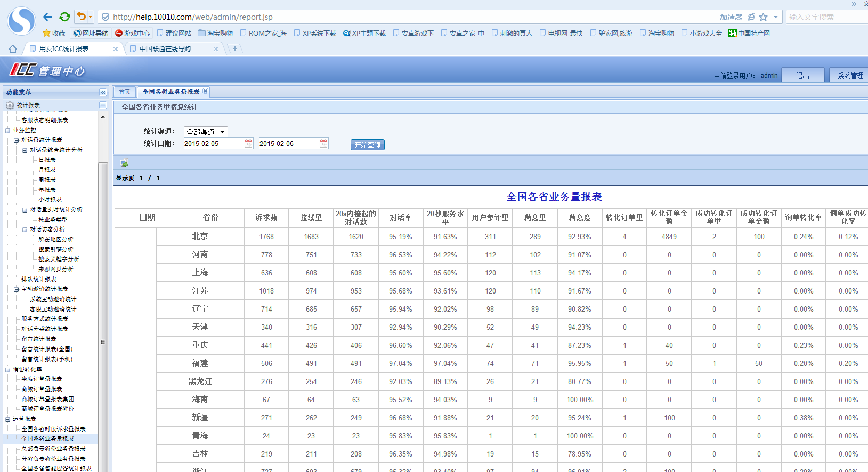Image resolution: width=868 pixels, height=472 pixels.
Task: Collapse the 统计报表 section with minus icon
Action: pos(103,105)
